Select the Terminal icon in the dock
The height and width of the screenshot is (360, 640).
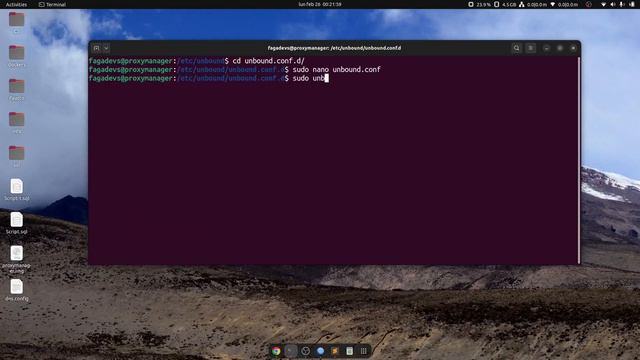point(291,351)
